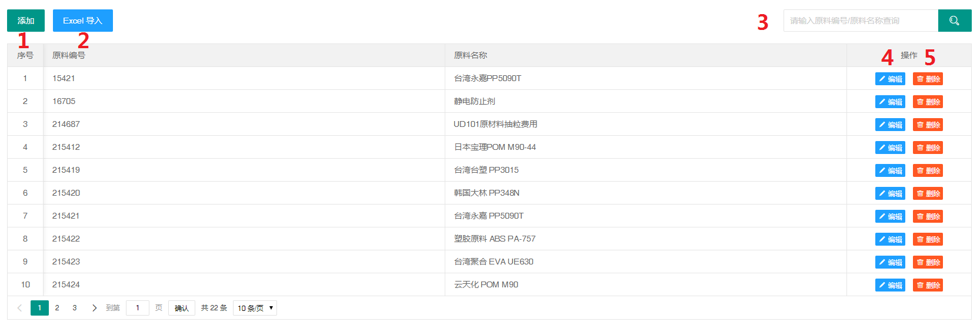
Task: Switch to page 2 of results
Action: 57,308
